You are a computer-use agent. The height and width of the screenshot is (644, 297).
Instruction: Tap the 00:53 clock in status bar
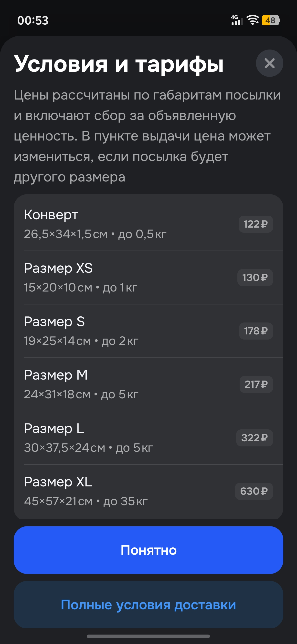point(33,20)
